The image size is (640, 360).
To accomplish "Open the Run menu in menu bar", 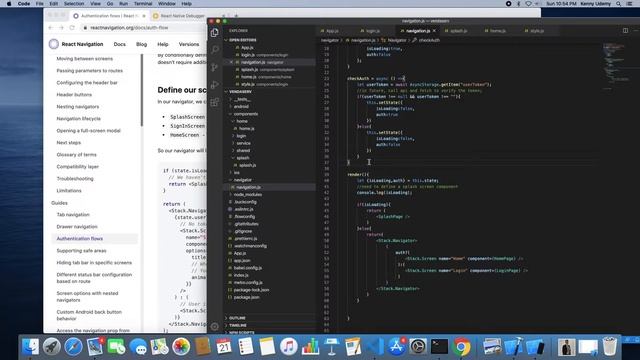I will point(123,4).
